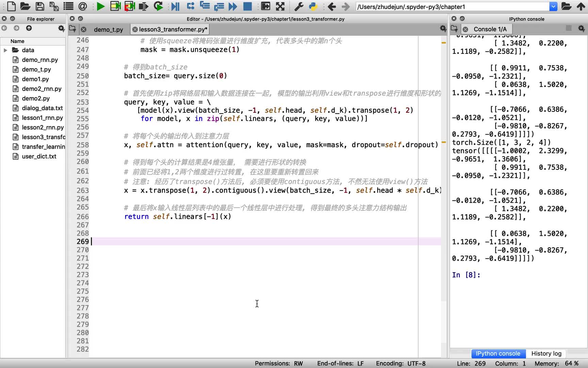Click the working directory path field

453,6
